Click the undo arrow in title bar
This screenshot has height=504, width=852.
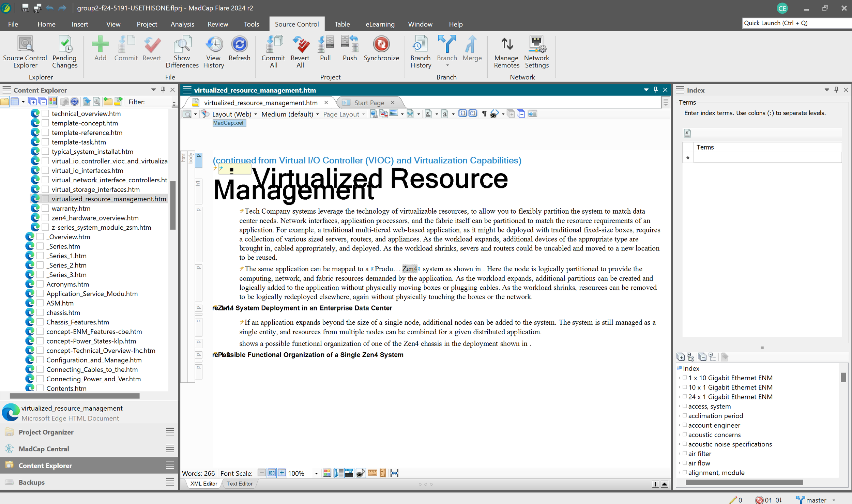(x=50, y=7)
